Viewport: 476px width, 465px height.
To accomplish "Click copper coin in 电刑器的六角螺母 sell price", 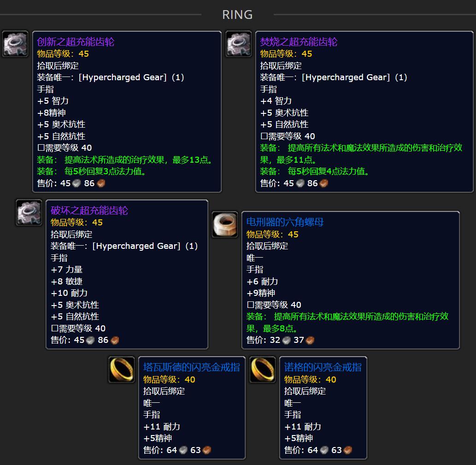I will pyautogui.click(x=310, y=340).
